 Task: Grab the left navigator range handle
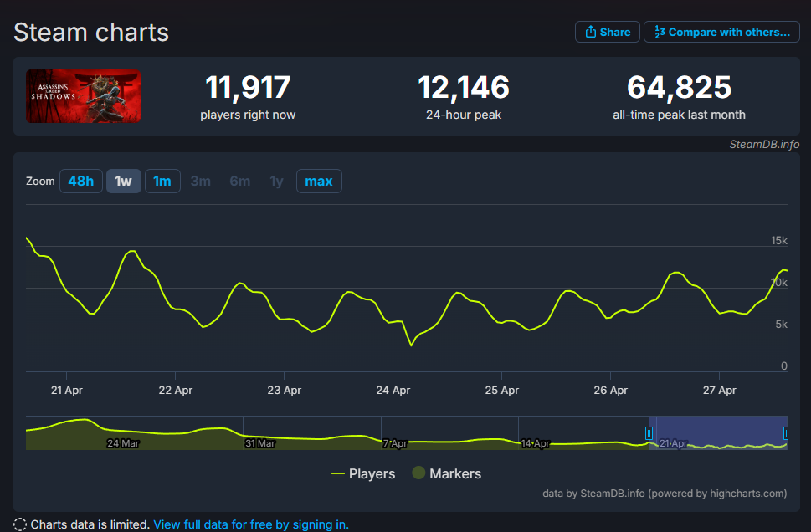[649, 433]
